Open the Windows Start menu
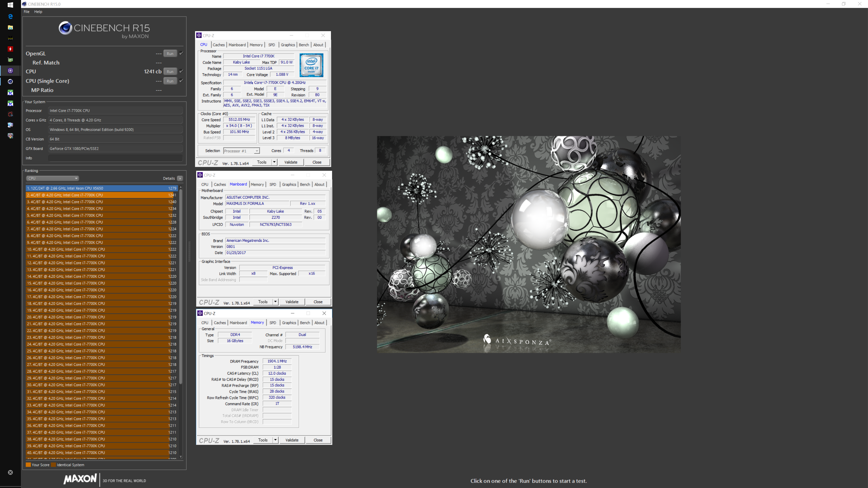Viewport: 868px width, 488px height. coord(10,5)
